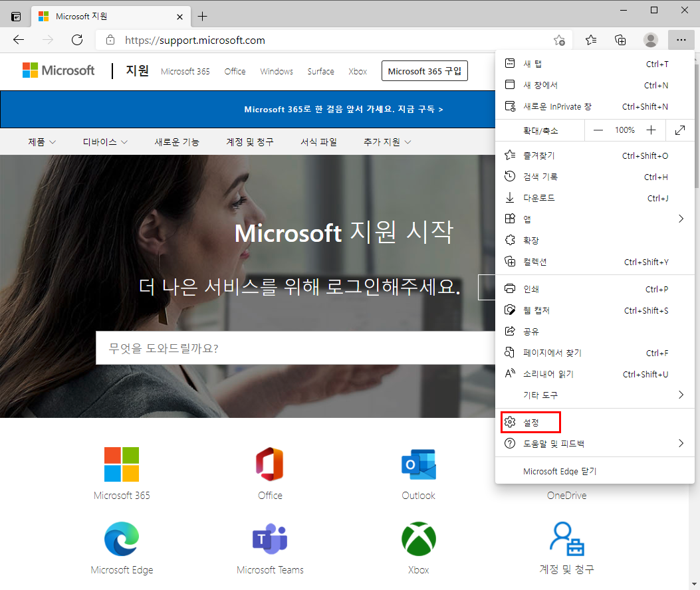Screen dimensions: 700x590
Task: Open the Microsoft 365 product icon
Action: pyautogui.click(x=122, y=464)
